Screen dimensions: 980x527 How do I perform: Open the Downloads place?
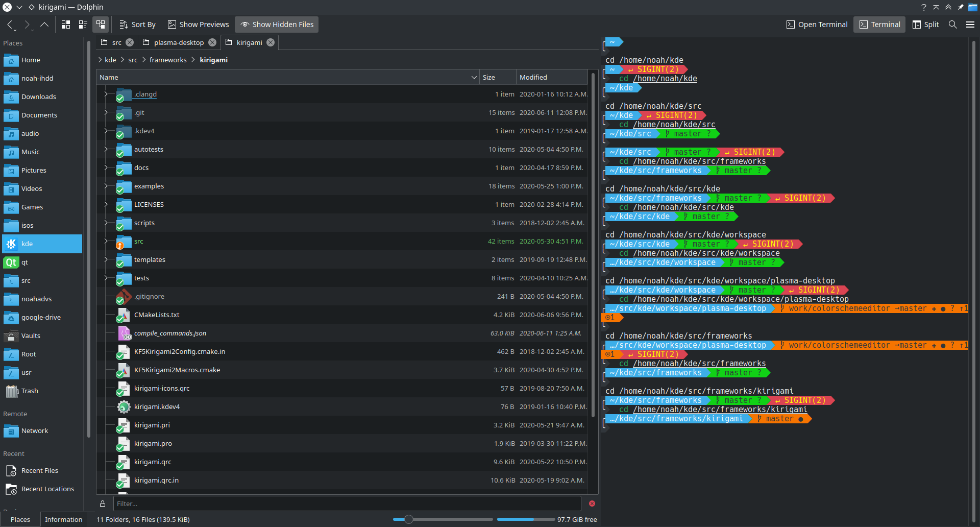(x=42, y=97)
